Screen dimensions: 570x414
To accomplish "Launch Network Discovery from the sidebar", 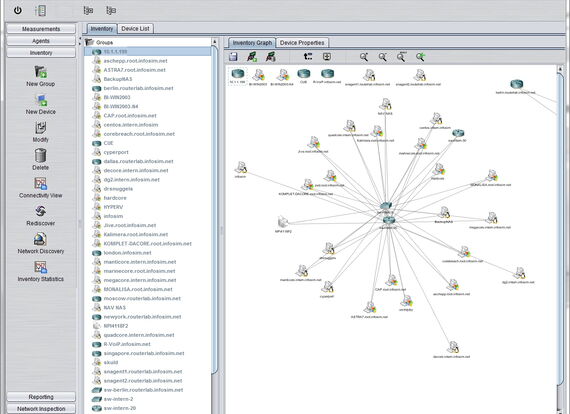I will pos(41,239).
